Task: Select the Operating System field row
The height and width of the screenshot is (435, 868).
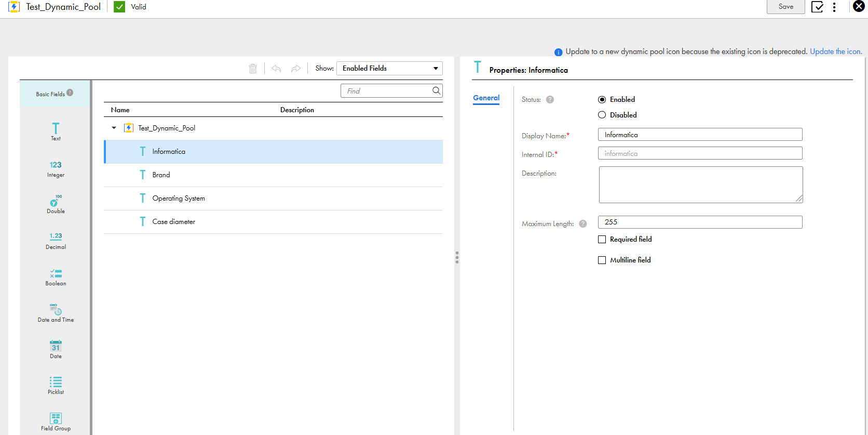Action: [x=274, y=199]
